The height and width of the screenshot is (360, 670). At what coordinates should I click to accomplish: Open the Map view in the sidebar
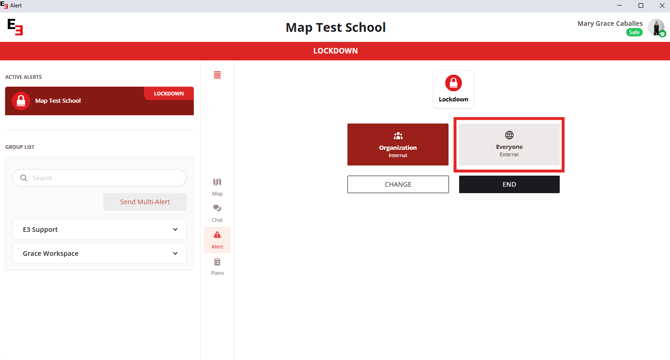coord(217,187)
